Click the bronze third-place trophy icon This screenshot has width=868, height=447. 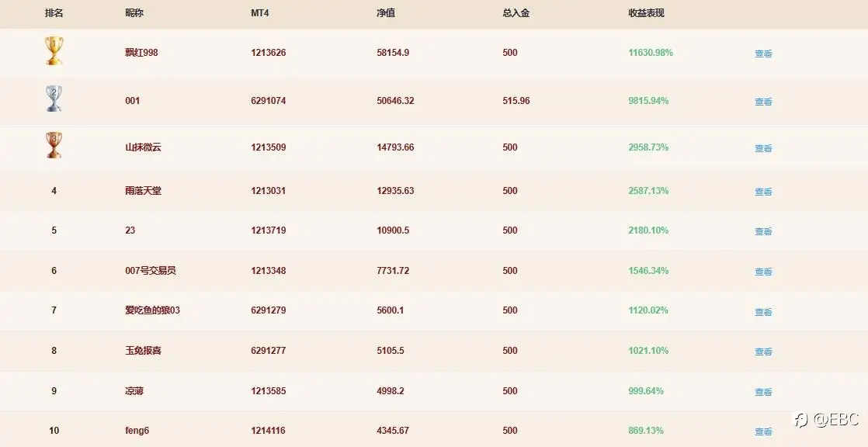click(54, 145)
